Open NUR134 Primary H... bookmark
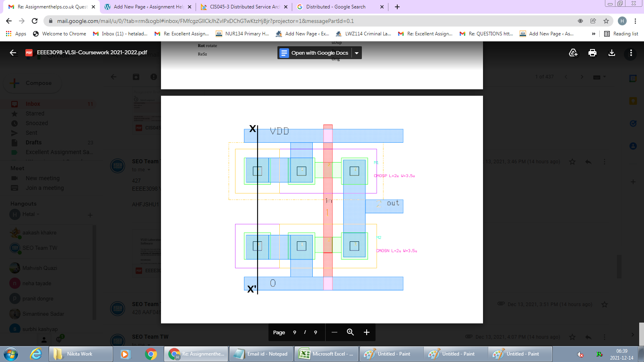The width and height of the screenshot is (644, 362). (243, 34)
